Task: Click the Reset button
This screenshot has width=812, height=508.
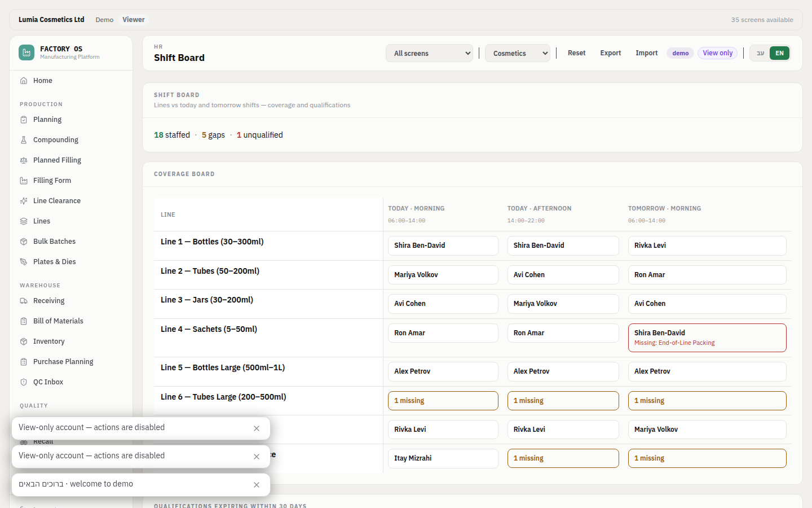Action: [576, 53]
